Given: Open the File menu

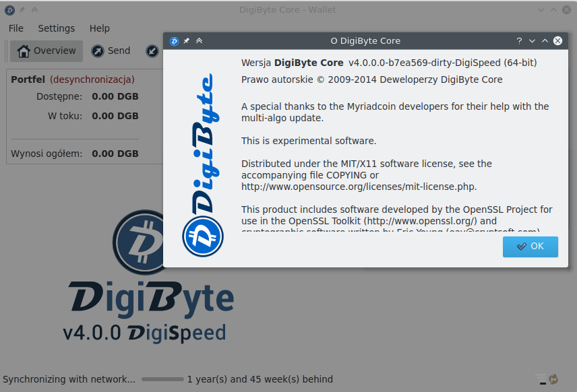Looking at the screenshot, I should click(x=16, y=28).
